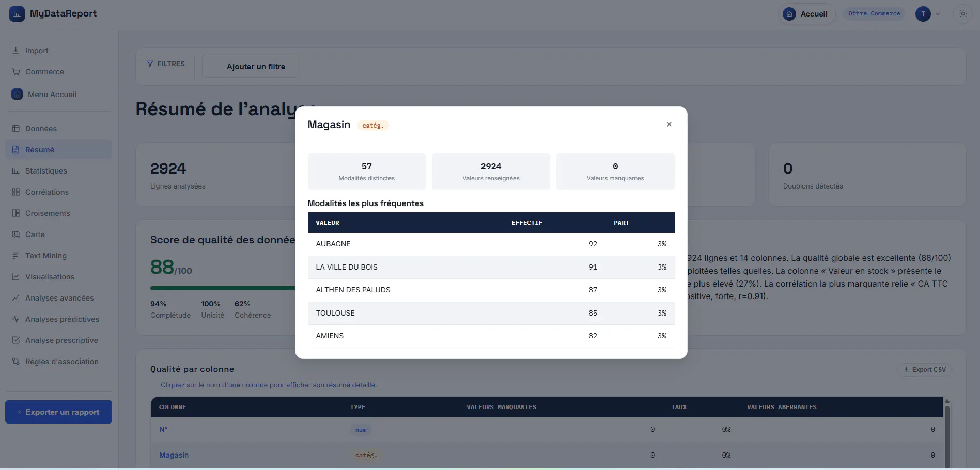Select the LA VILLE DU BOIS row
The height and width of the screenshot is (470, 980).
pyautogui.click(x=491, y=268)
